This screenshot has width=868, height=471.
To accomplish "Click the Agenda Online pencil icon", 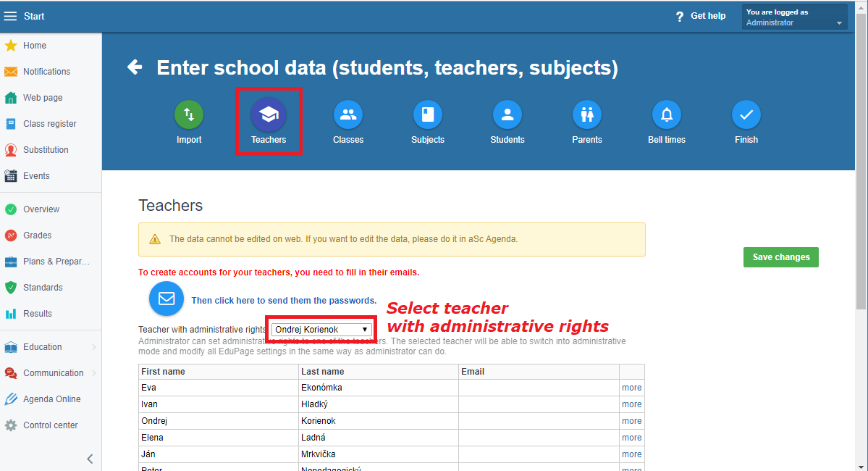I will pyautogui.click(x=11, y=399).
